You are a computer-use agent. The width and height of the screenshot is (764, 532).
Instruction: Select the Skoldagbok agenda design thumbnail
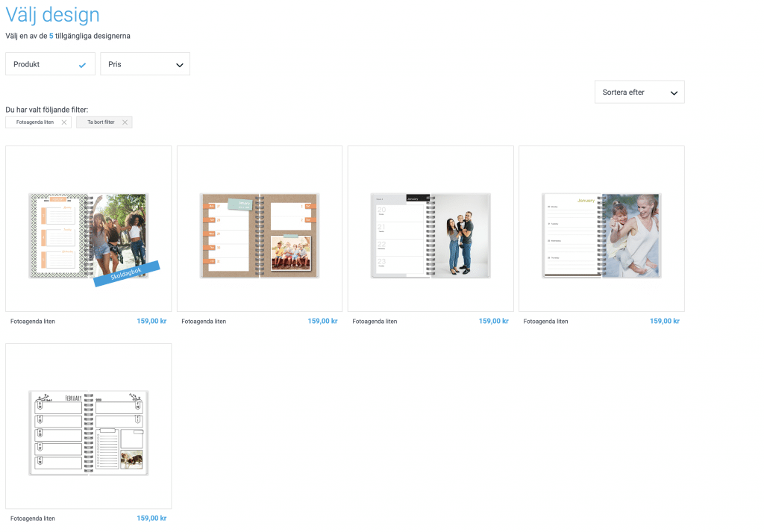tap(88, 235)
